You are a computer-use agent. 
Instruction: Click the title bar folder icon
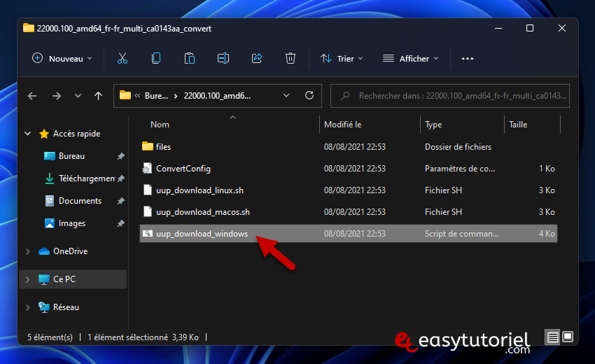point(29,28)
